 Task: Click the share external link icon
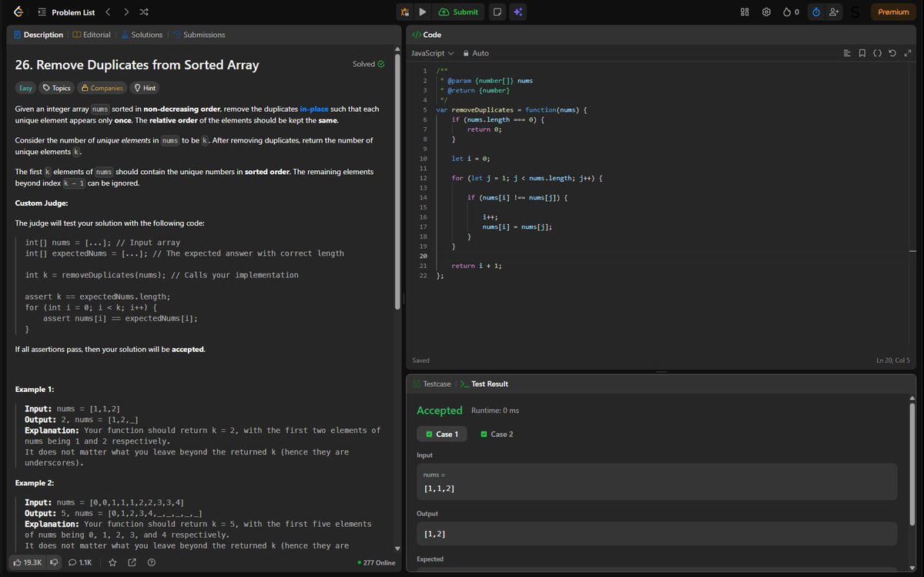[x=132, y=562]
